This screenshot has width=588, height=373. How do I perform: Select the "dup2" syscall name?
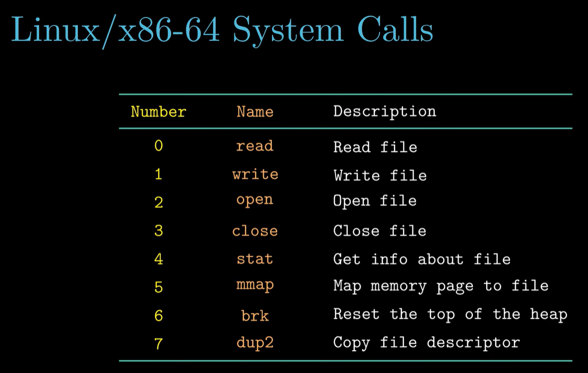coord(255,343)
